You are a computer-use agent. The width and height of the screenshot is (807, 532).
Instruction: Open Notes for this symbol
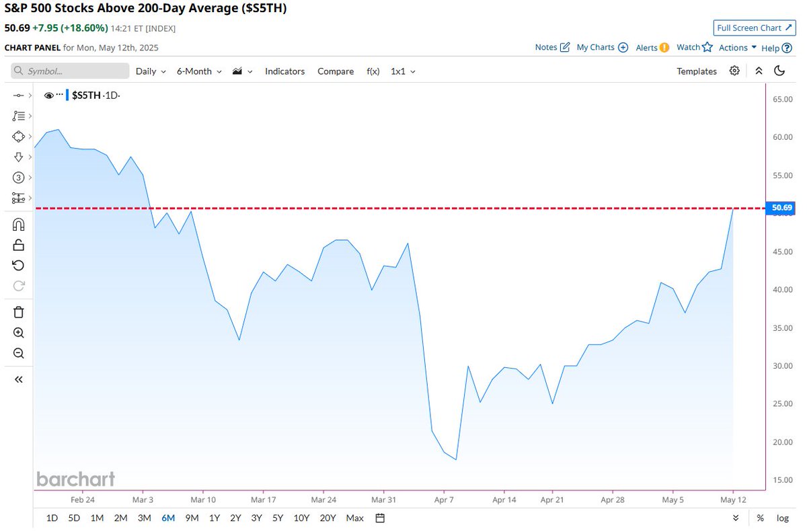pos(552,47)
